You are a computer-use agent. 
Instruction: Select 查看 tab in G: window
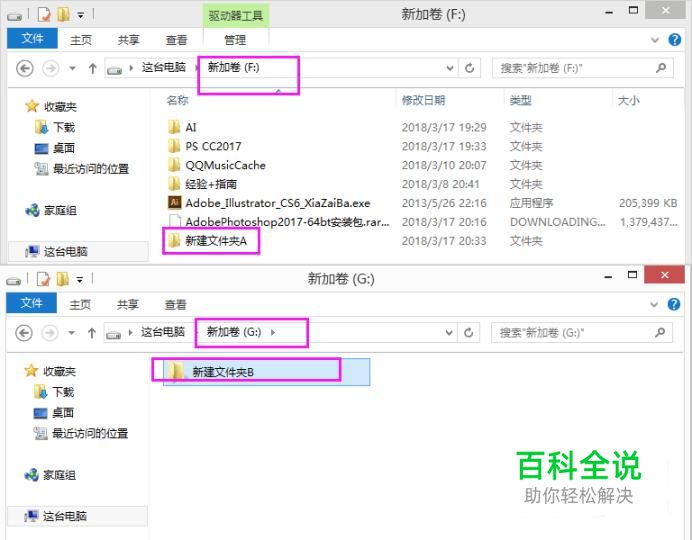(175, 304)
